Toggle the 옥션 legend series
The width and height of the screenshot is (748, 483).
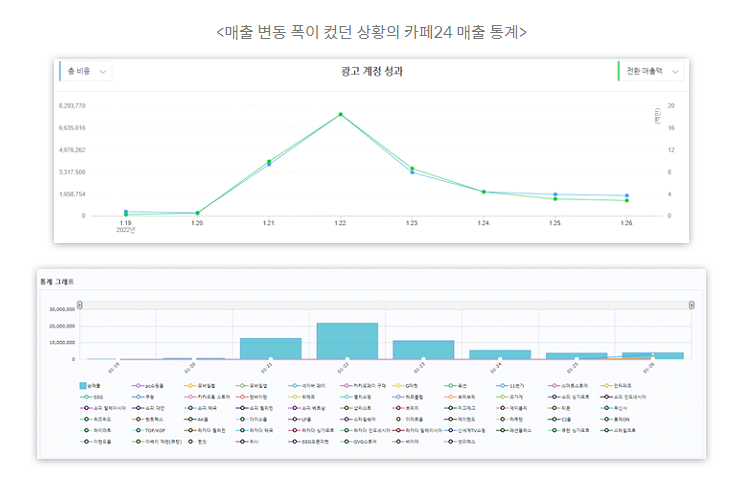click(x=455, y=386)
